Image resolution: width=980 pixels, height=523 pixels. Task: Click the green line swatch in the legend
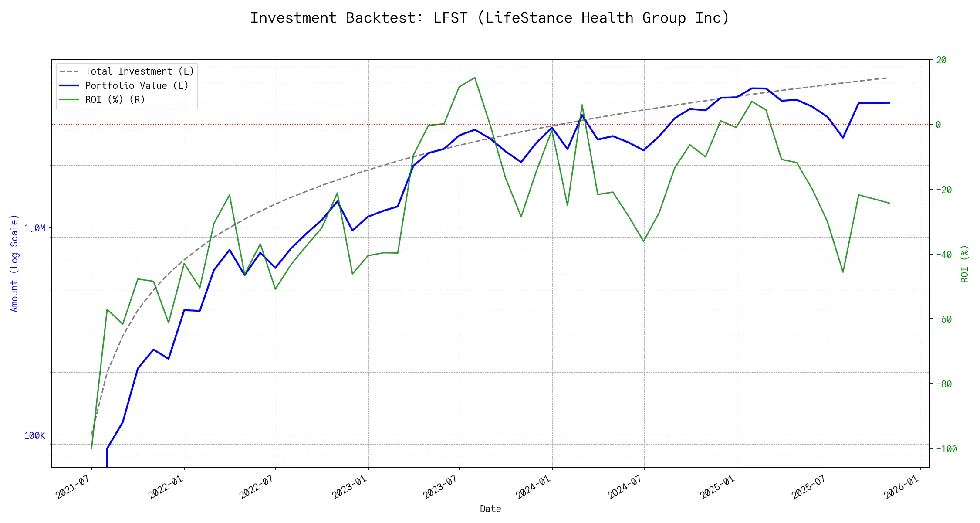(x=69, y=100)
